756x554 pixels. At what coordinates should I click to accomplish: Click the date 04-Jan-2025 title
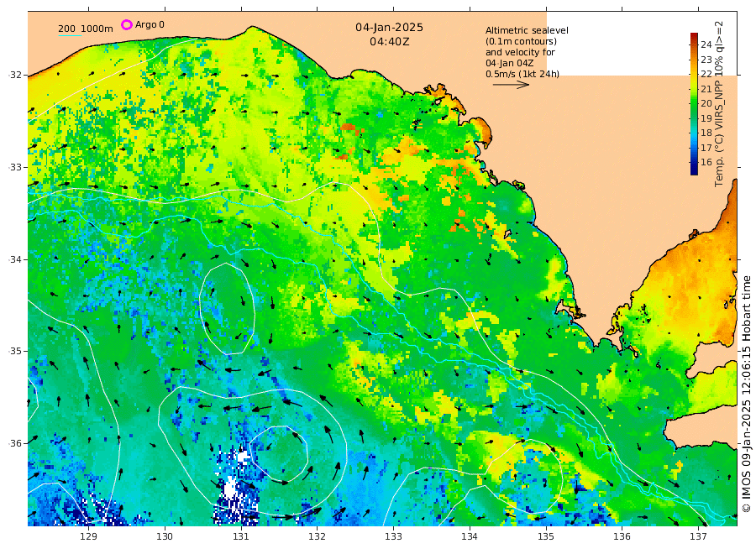(x=390, y=28)
